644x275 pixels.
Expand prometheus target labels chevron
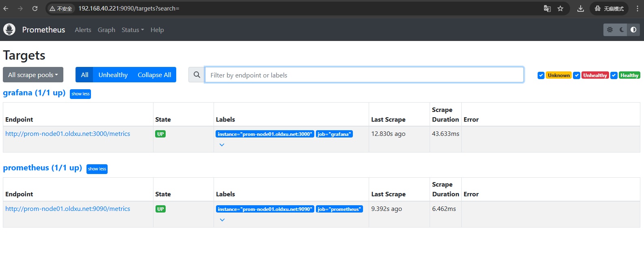coord(222,220)
